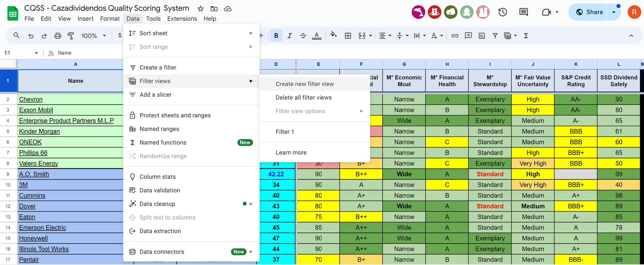Undo the last action
The image size is (644, 265).
click(31, 36)
